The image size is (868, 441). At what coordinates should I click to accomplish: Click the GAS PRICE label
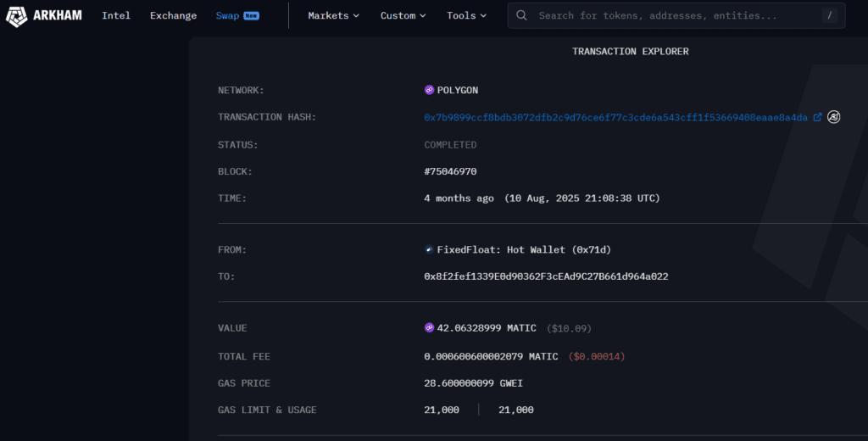point(244,382)
